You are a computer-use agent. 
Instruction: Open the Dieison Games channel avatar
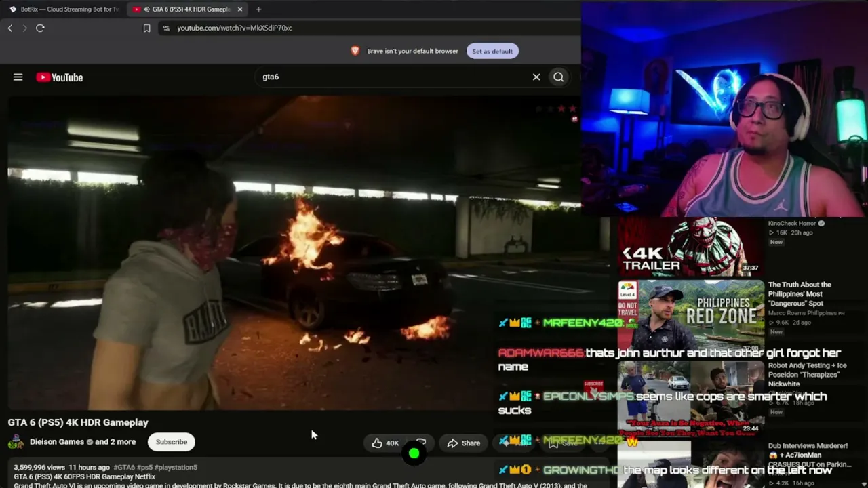click(16, 442)
